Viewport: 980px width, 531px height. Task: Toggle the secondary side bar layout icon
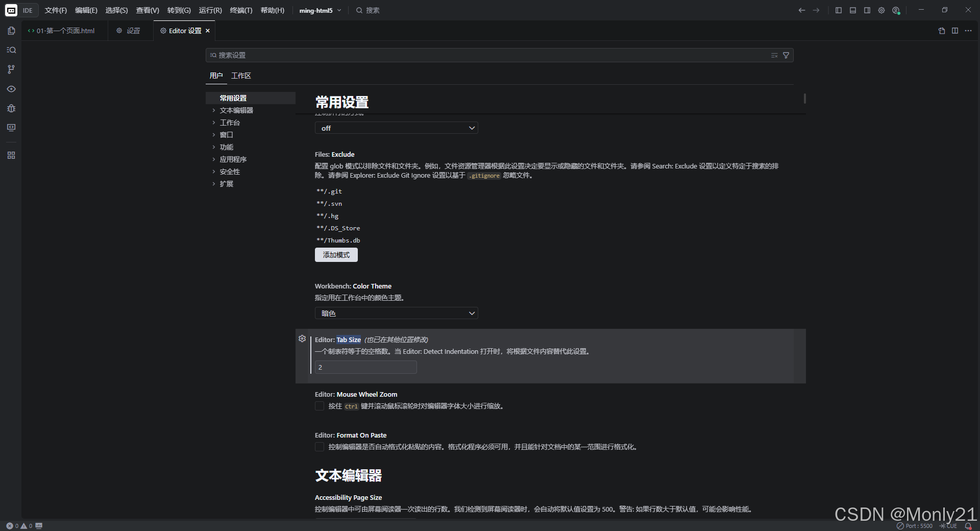pos(867,10)
